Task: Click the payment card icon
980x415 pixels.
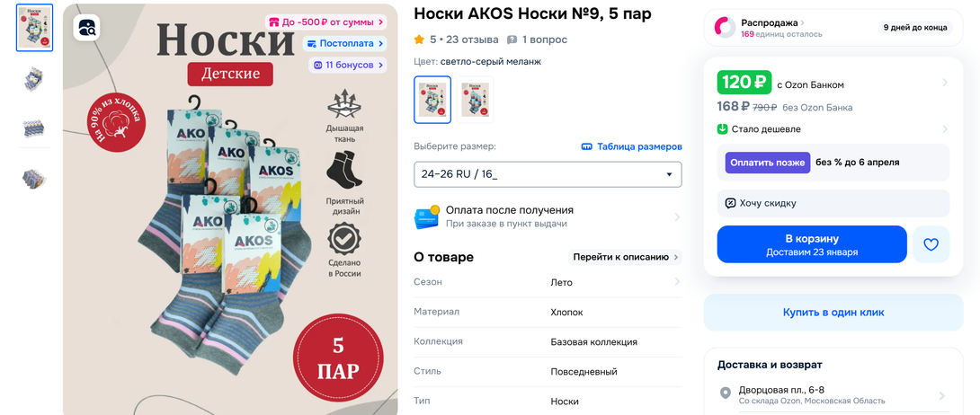Action: pos(426,216)
